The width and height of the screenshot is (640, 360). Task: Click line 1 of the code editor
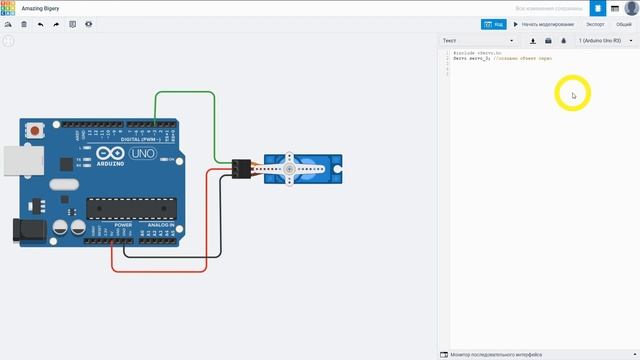(x=477, y=53)
